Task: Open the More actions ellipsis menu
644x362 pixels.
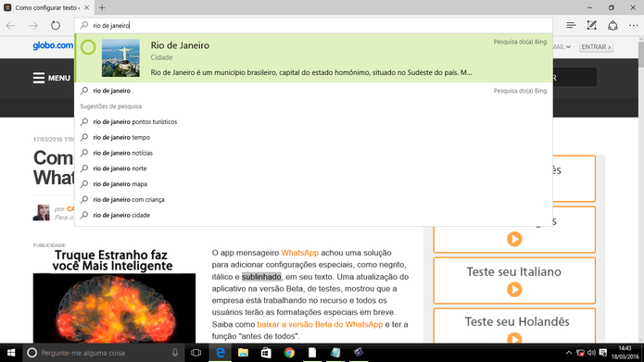Action: tap(633, 25)
